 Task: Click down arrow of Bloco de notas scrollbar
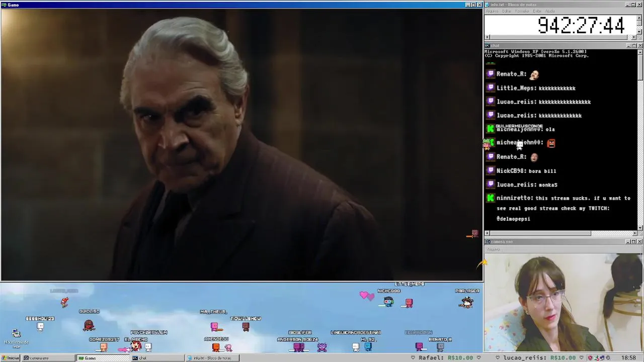(x=639, y=32)
